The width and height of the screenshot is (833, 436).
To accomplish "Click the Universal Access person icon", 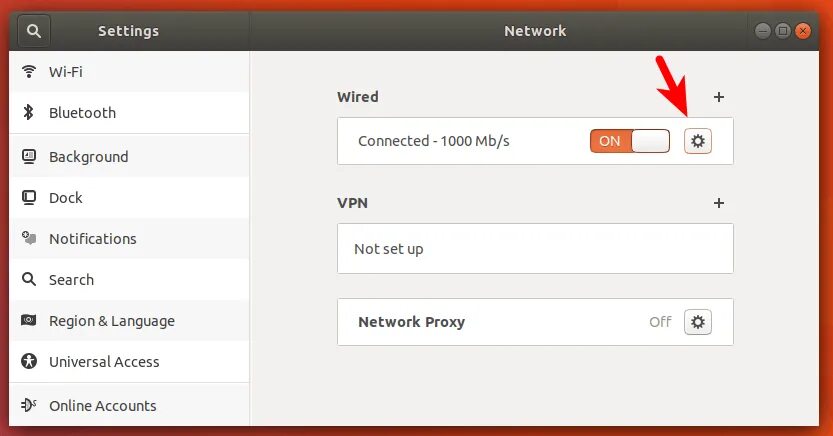I will point(29,362).
